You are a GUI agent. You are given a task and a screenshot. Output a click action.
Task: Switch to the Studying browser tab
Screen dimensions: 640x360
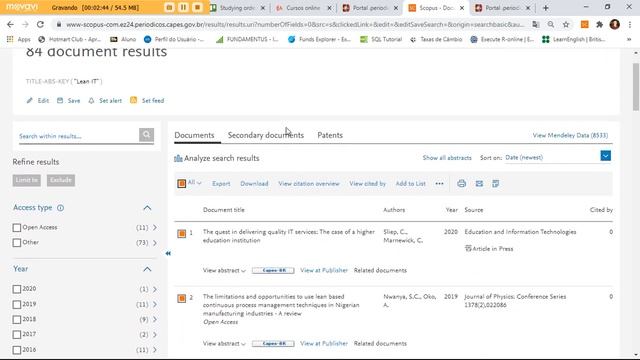238,8
